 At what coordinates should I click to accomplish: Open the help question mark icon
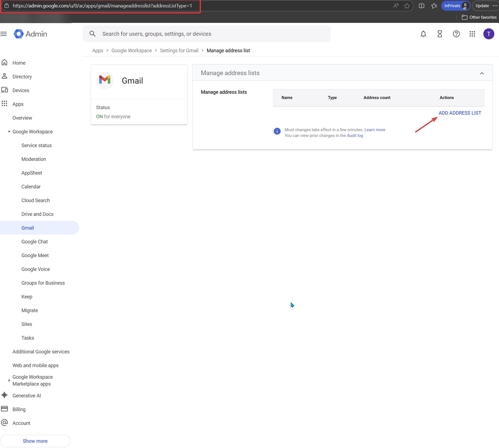456,34
